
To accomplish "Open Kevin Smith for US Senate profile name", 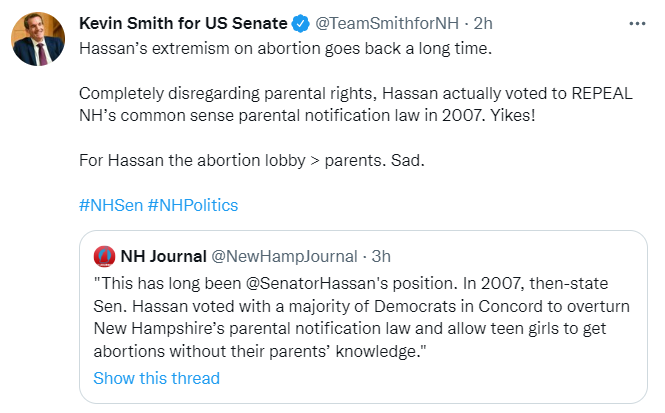I will tap(182, 23).
